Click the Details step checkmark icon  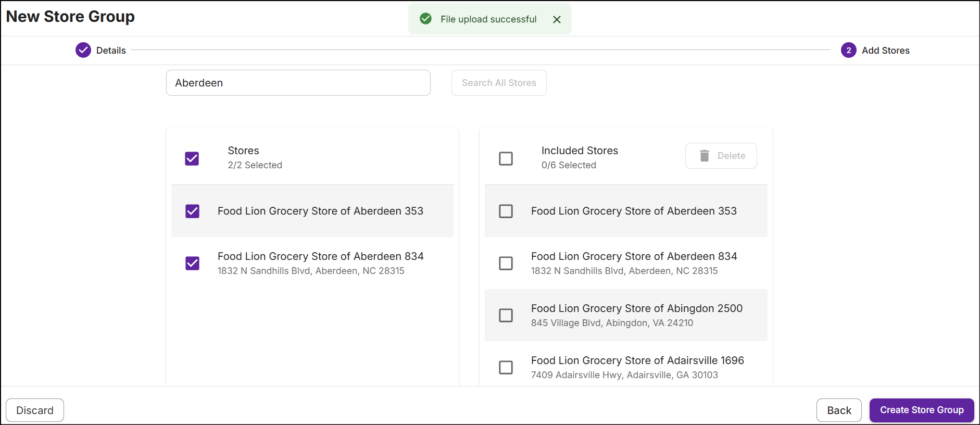pyautogui.click(x=83, y=50)
